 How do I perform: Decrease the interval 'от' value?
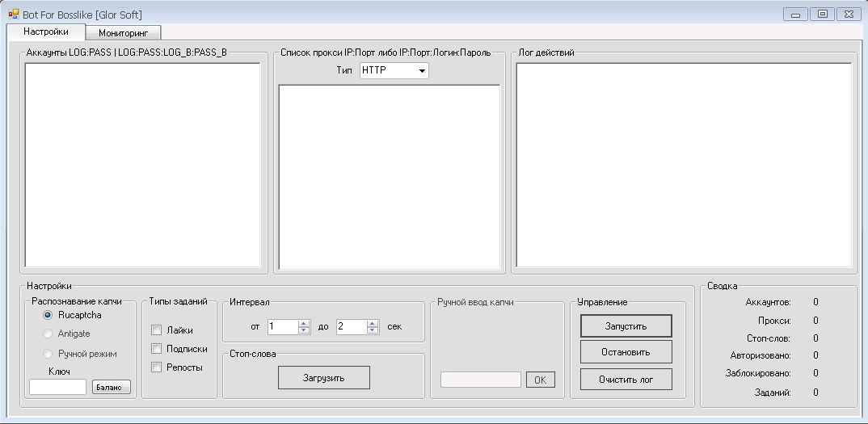click(304, 330)
